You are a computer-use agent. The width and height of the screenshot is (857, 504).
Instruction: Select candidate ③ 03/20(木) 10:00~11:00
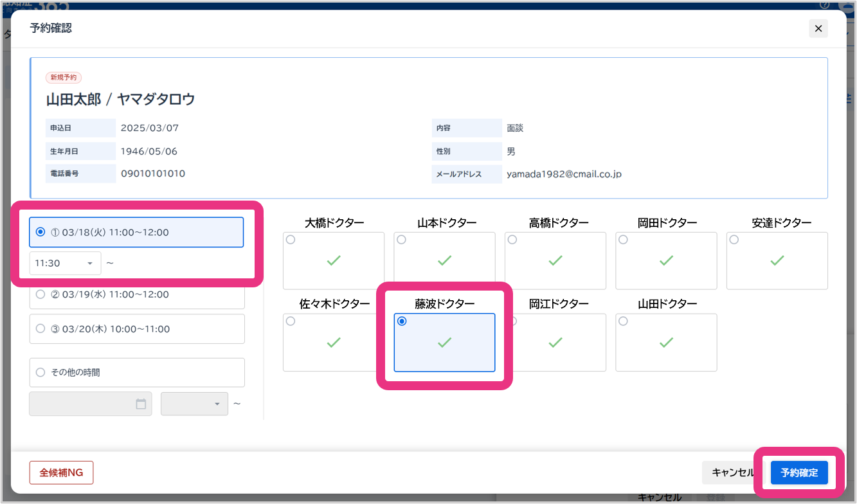pos(41,329)
